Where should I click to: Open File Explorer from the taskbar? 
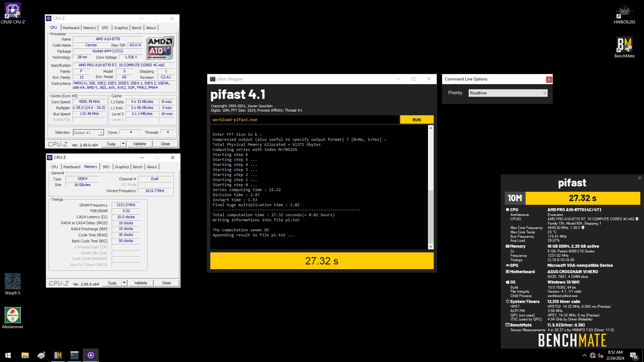(25, 355)
